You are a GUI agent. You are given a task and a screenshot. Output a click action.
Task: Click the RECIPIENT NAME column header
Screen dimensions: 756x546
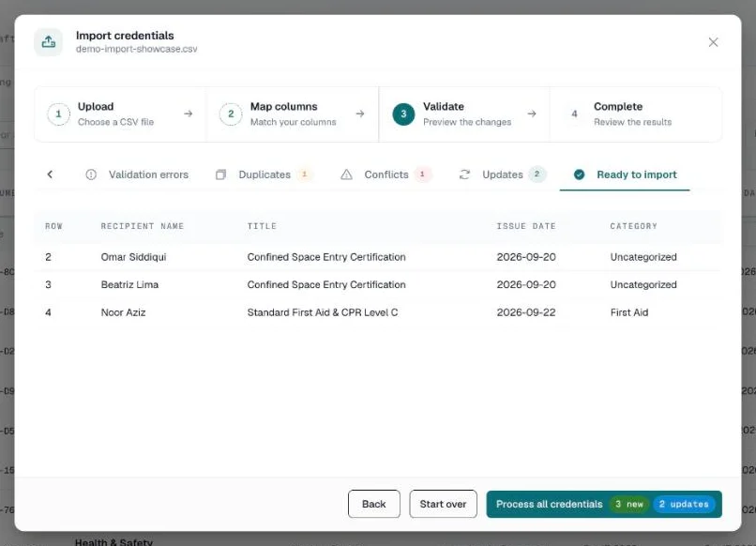click(143, 226)
